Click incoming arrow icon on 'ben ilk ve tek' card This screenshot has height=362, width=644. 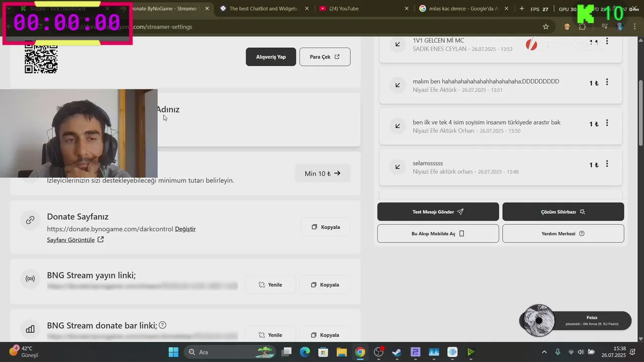point(397,126)
